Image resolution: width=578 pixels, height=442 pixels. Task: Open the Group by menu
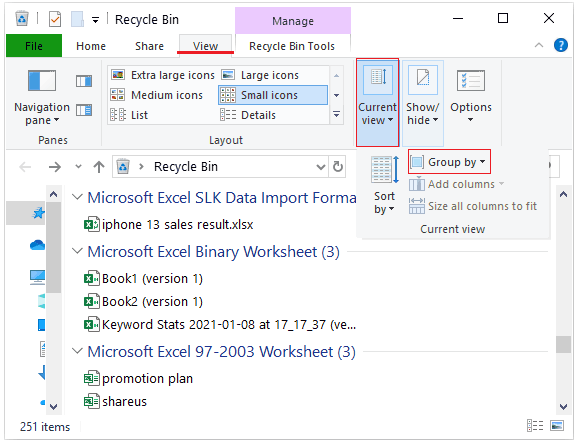click(x=449, y=162)
